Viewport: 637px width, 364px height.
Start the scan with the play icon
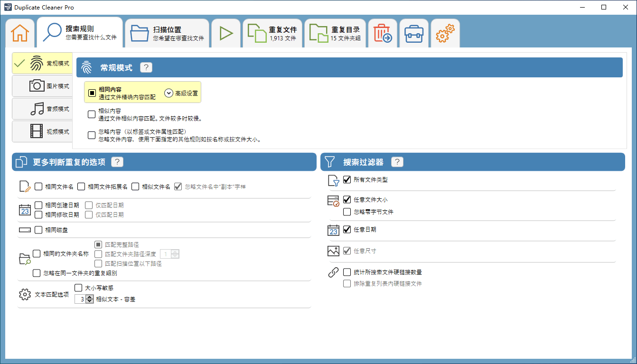[225, 32]
